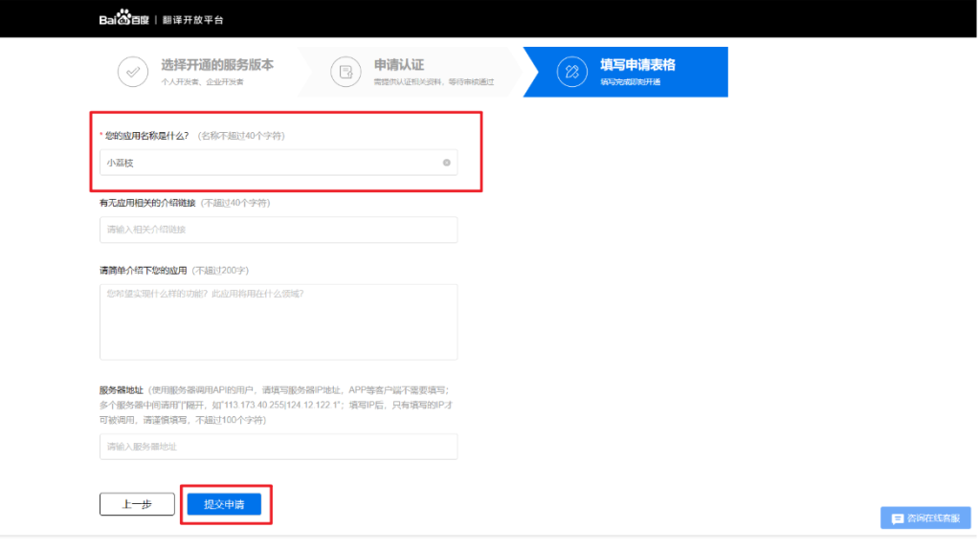
Task: Click the chat bubble icon in 咨询在线客服
Action: (898, 518)
